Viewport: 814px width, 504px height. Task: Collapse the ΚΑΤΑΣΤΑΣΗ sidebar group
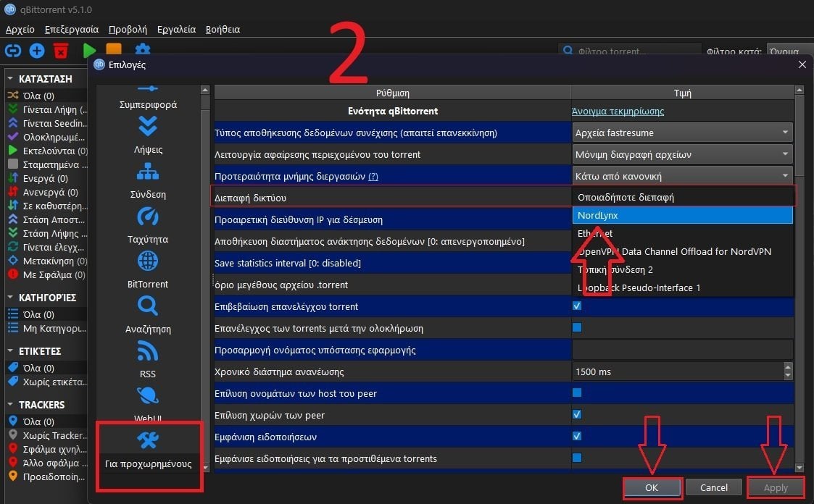(x=10, y=78)
